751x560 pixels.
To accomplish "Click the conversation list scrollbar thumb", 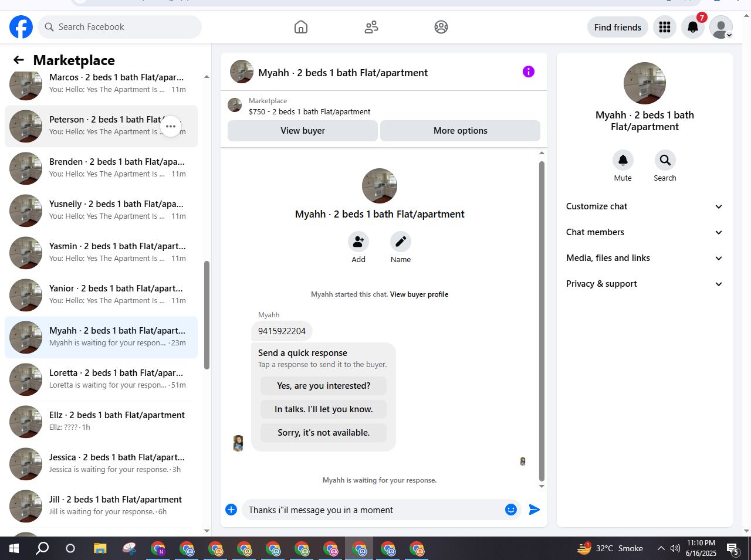I will [207, 315].
